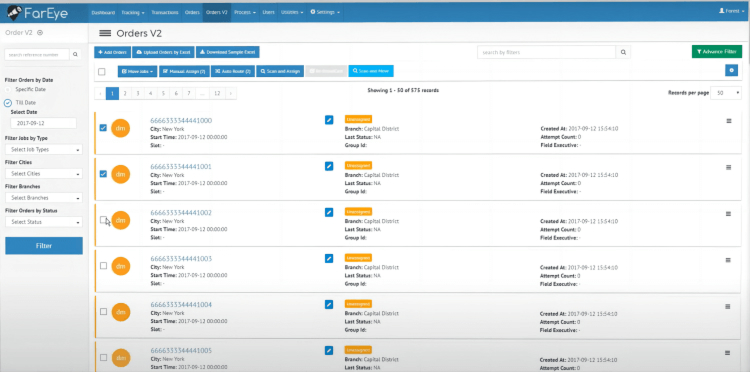Image resolution: width=750 pixels, height=372 pixels.
Task: Edit order 6666333344441005 with the pencil icon
Action: (329, 350)
